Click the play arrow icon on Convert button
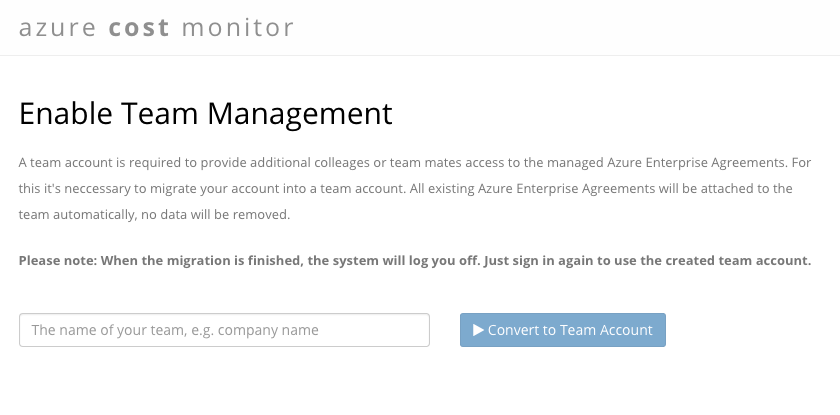The height and width of the screenshot is (415, 840). (478, 330)
